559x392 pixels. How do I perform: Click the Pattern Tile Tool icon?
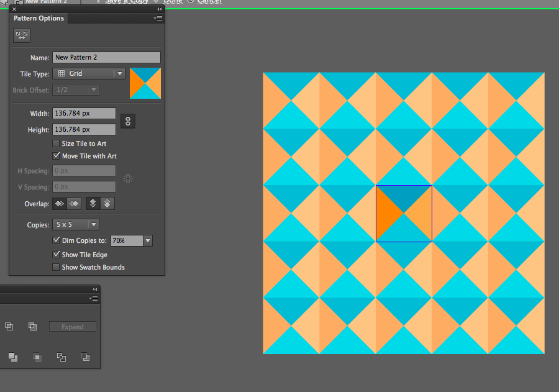[22, 35]
